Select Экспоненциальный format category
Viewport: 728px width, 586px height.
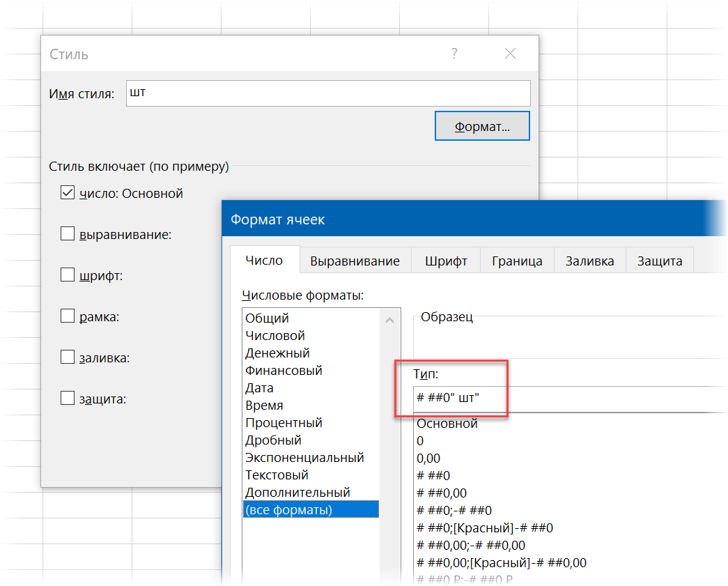pos(311,457)
